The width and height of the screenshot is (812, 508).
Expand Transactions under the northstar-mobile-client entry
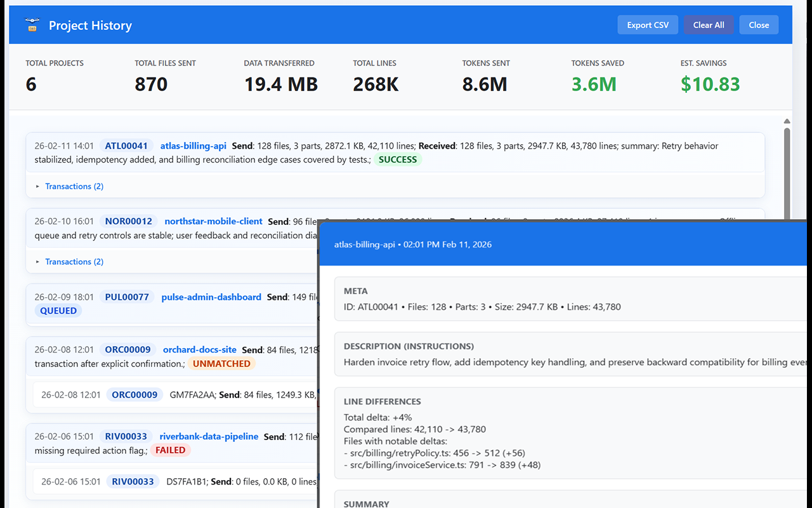click(74, 261)
